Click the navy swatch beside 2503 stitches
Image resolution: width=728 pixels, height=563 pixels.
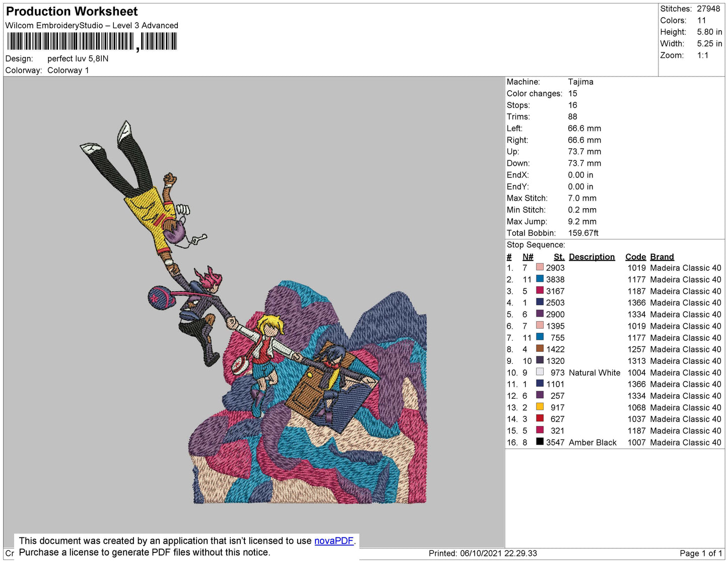(540, 302)
